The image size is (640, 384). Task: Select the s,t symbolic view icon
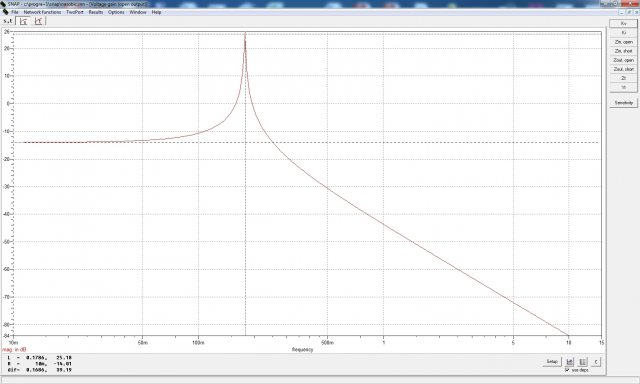(x=8, y=21)
